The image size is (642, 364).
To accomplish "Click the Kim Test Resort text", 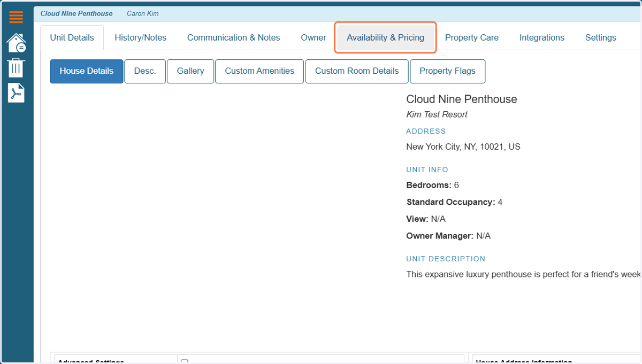I will [437, 114].
